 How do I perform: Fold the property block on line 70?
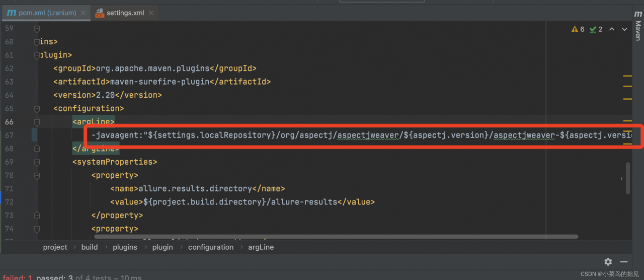pos(37,175)
